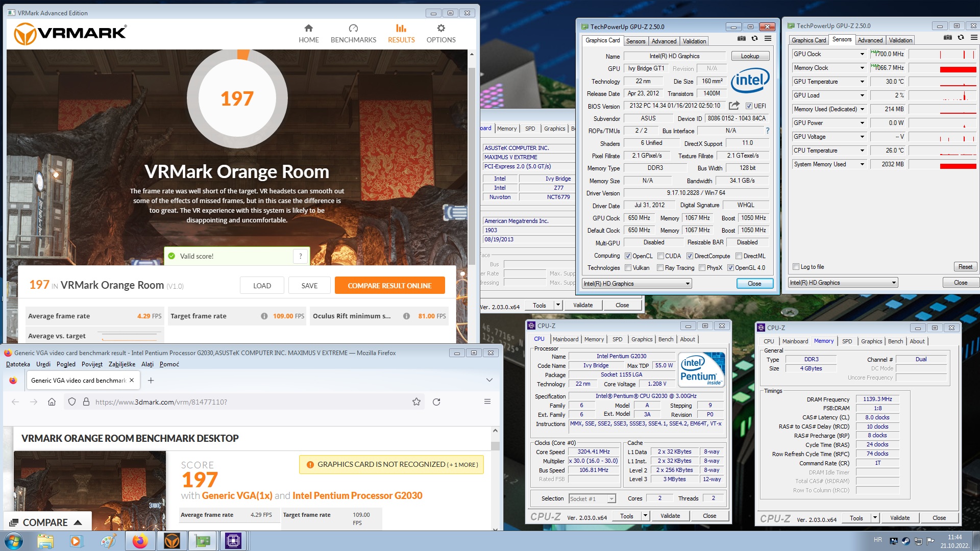The height and width of the screenshot is (551, 980).
Task: Toggle Vulkan checkbox in GPU-Z
Action: (628, 268)
